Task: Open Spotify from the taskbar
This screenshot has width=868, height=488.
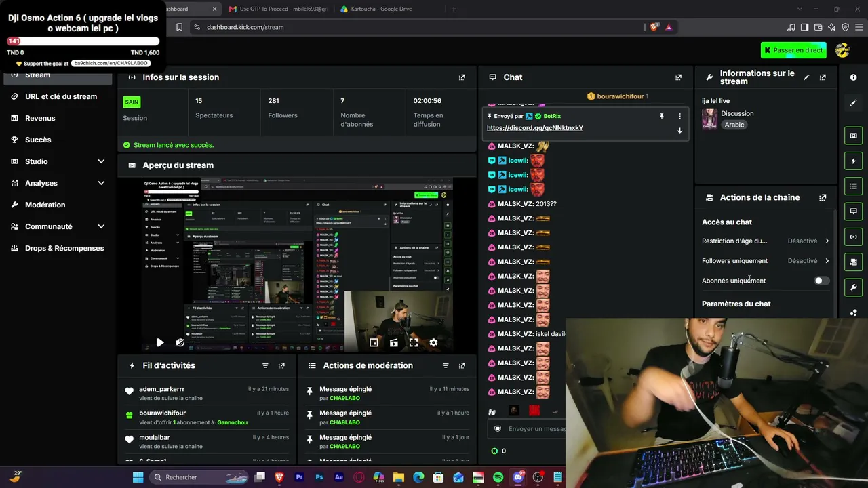Action: (x=498, y=477)
